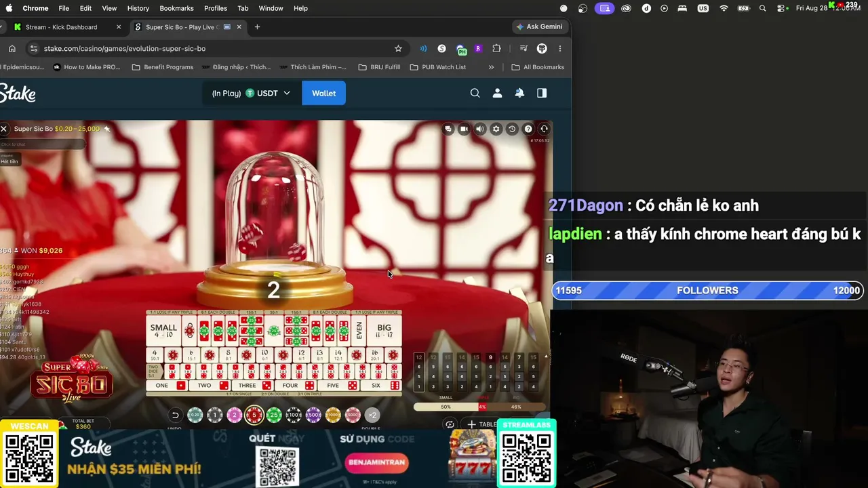Open the PUB Watch List bookmark folder
868x488 pixels.
(x=438, y=67)
